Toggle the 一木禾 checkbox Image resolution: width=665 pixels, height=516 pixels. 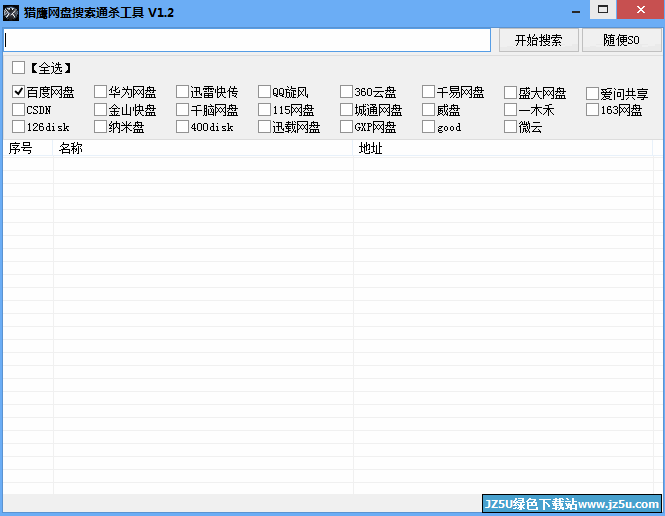tap(511, 109)
